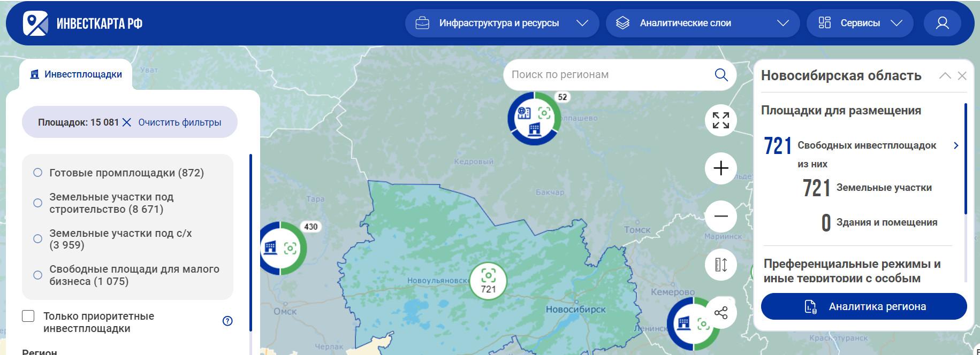The height and width of the screenshot is (355, 980).
Task: Toggle fullscreen map view
Action: pos(721,120)
